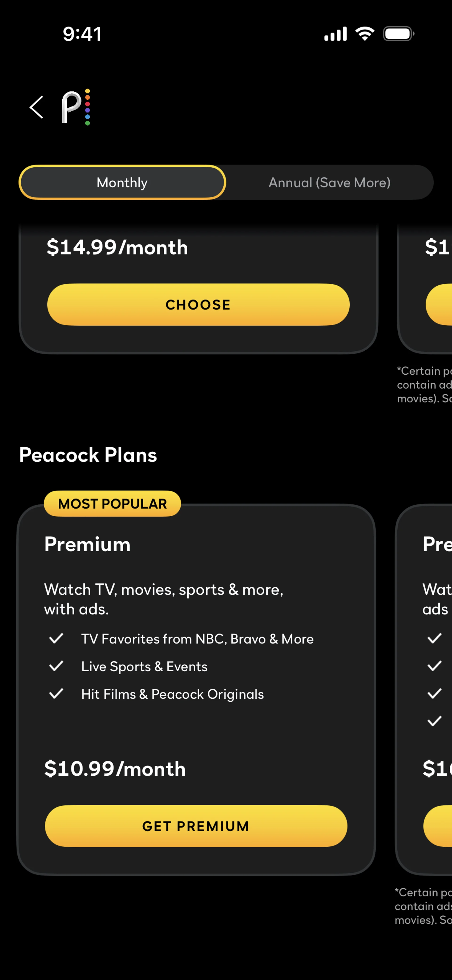Tap checkmark beside Hit Films & Peacock Originals
Image resolution: width=452 pixels, height=980 pixels.
56,694
